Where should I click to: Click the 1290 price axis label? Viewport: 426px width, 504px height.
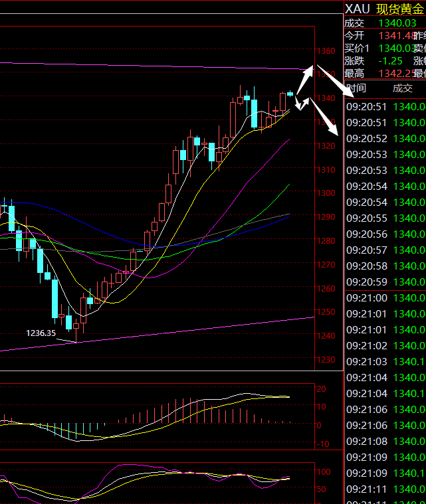pos(326,217)
